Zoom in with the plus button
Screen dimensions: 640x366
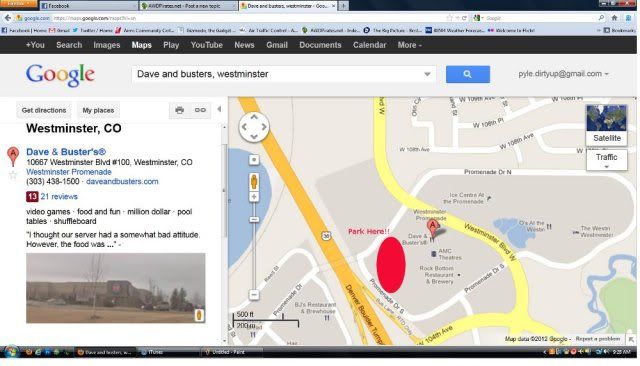[254, 197]
